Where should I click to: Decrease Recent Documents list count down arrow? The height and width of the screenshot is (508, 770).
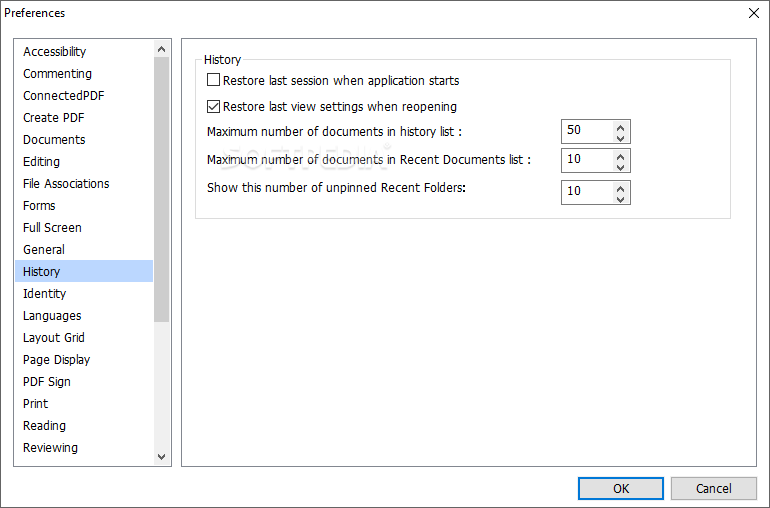(620, 167)
